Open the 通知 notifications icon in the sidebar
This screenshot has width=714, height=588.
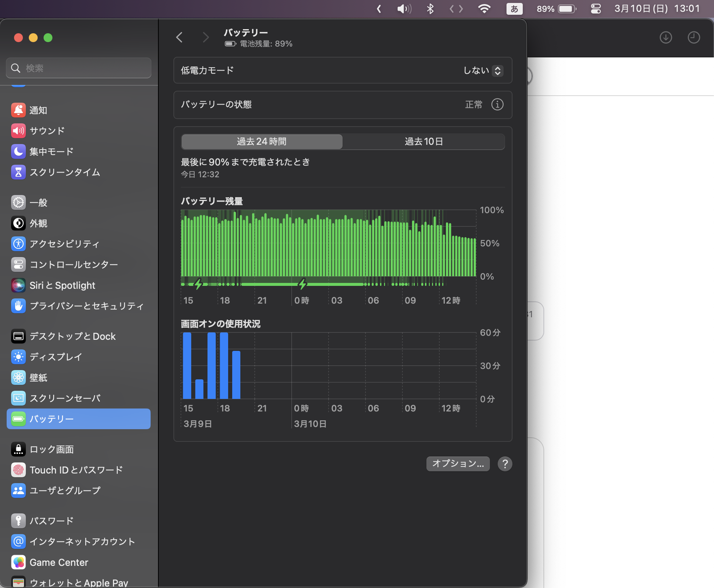[x=18, y=110]
